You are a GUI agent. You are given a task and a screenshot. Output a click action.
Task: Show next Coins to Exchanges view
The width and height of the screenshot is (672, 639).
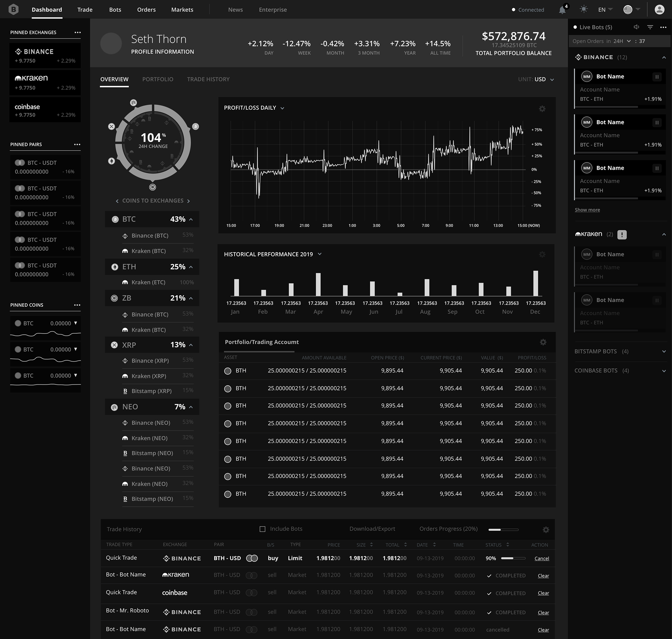189,201
